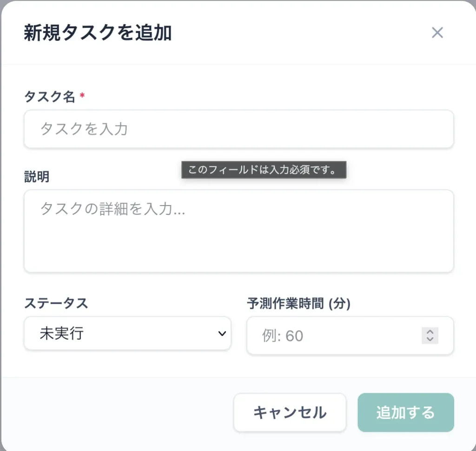Click the このフィールドは入力必須です validation tooltip
476x451 pixels.
[264, 170]
